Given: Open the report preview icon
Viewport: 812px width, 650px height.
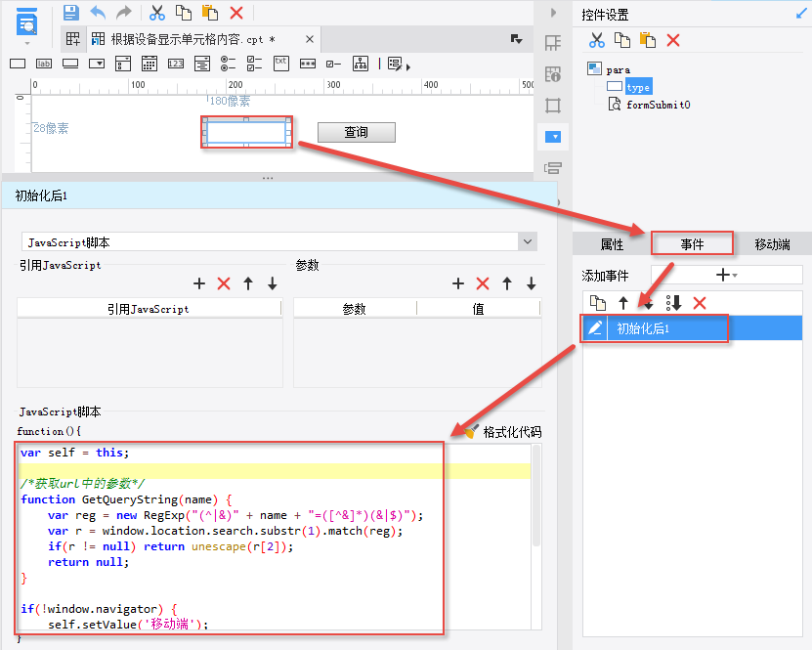Looking at the screenshot, I should click(27, 22).
